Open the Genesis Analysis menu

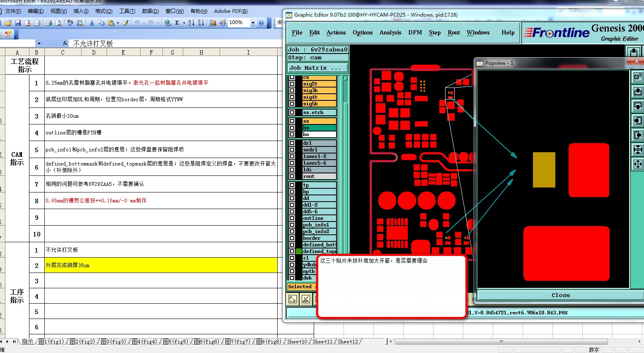[x=390, y=32]
